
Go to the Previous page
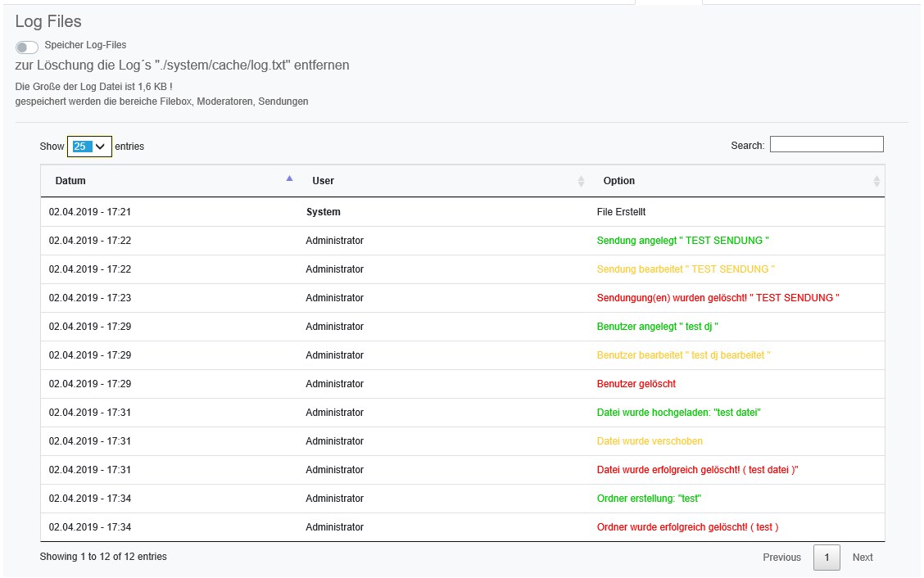pos(781,558)
